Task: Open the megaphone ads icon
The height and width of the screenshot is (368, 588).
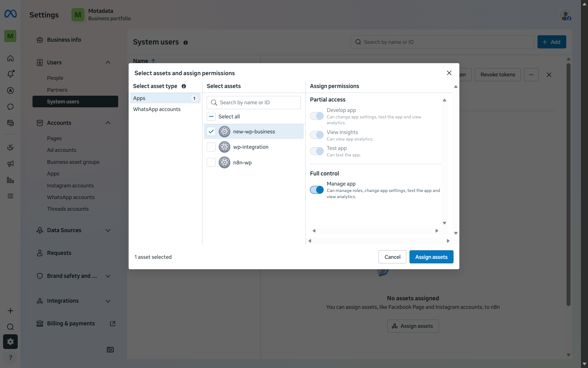Action: [x=10, y=164]
